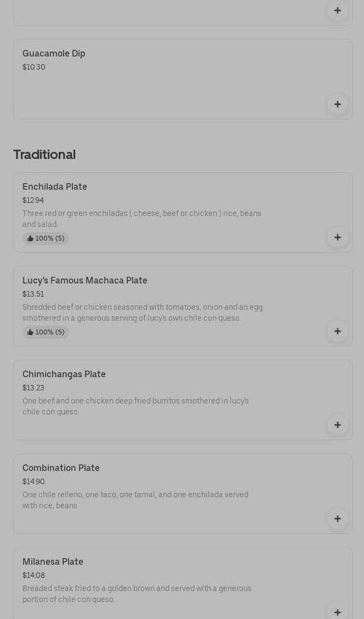Click the Traditional section heading
The width and height of the screenshot is (364, 619).
(x=44, y=155)
